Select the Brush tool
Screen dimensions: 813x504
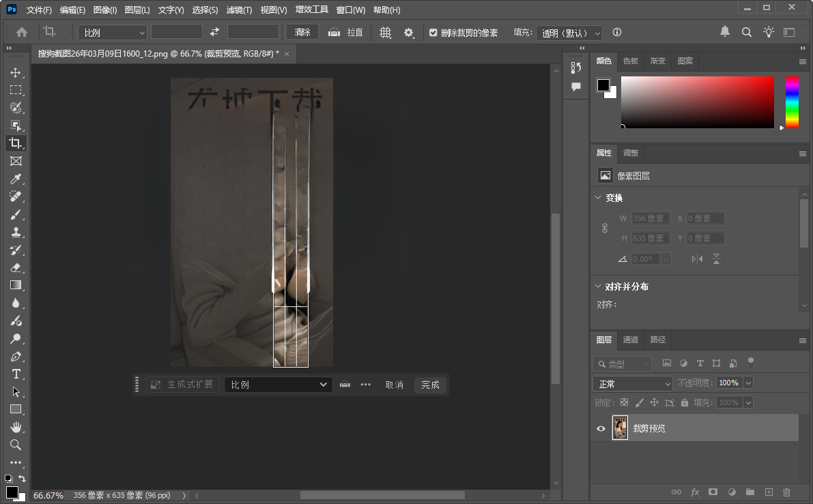pyautogui.click(x=16, y=214)
